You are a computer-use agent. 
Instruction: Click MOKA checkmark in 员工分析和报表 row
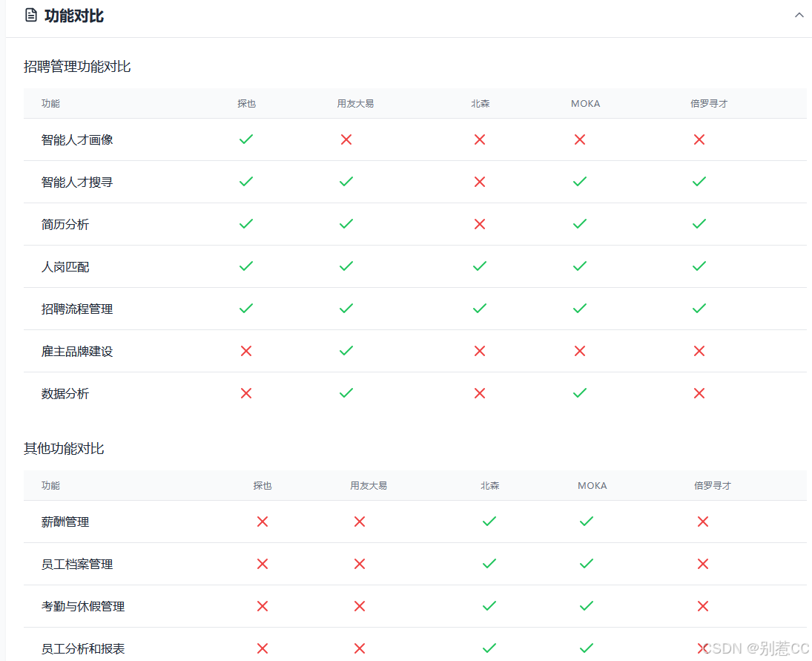pyautogui.click(x=587, y=648)
